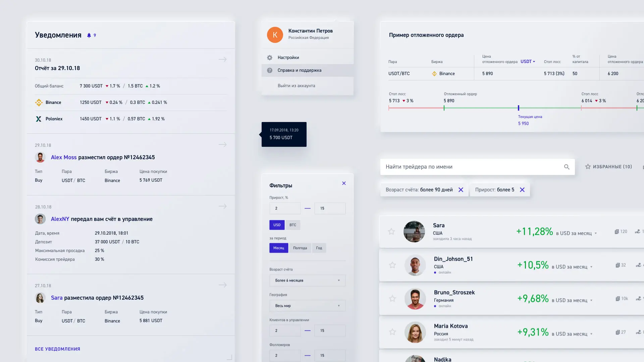Click Sara avatar in notifications
Image resolution: width=644 pixels, height=362 pixels.
40,298
